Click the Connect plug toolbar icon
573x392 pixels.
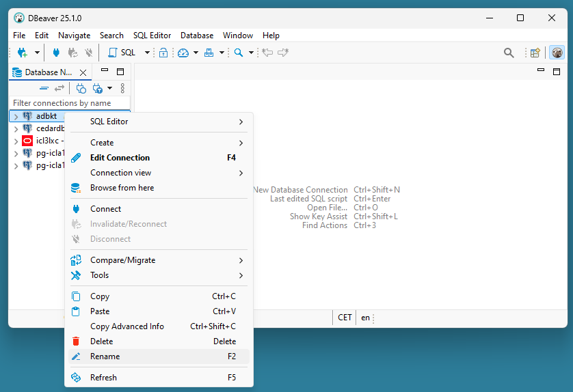pos(56,53)
